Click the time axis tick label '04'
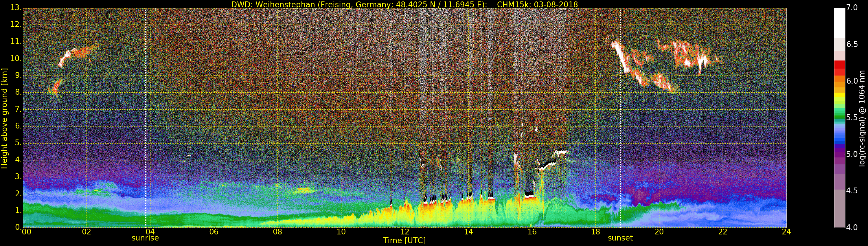Screen dimensions: 868x246 pos(150,232)
